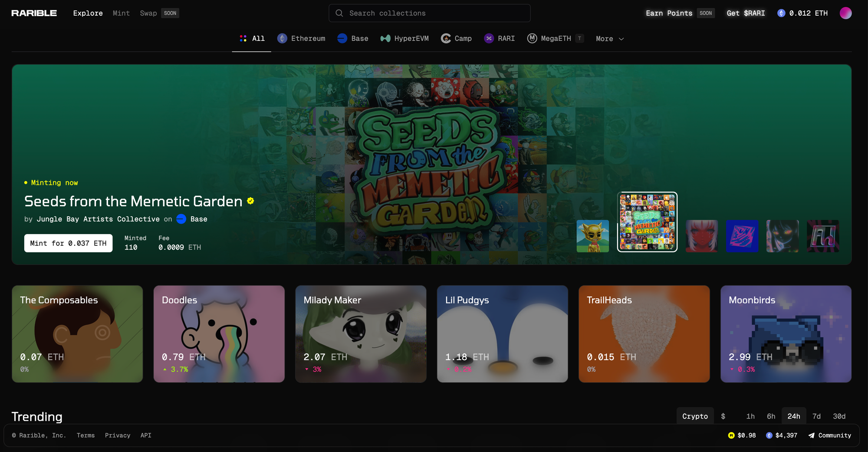This screenshot has width=868, height=452.
Task: Click the Get $RARI link
Action: point(746,13)
